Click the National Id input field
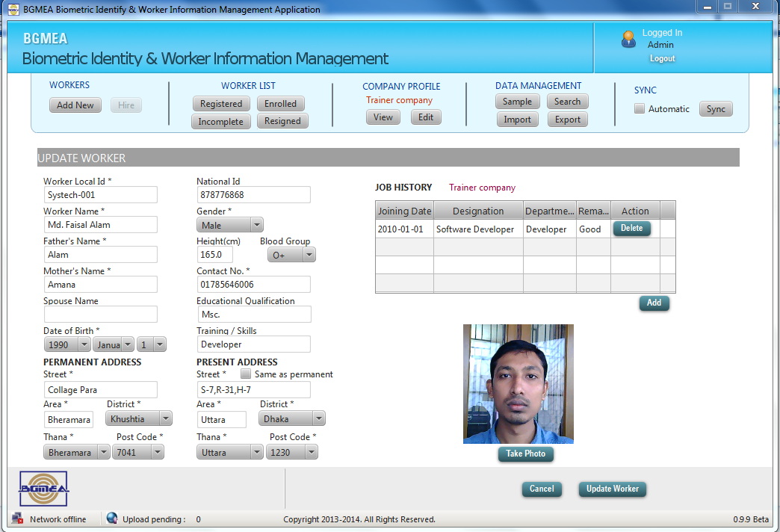Viewport: 780px width, 532px height. pyautogui.click(x=253, y=195)
